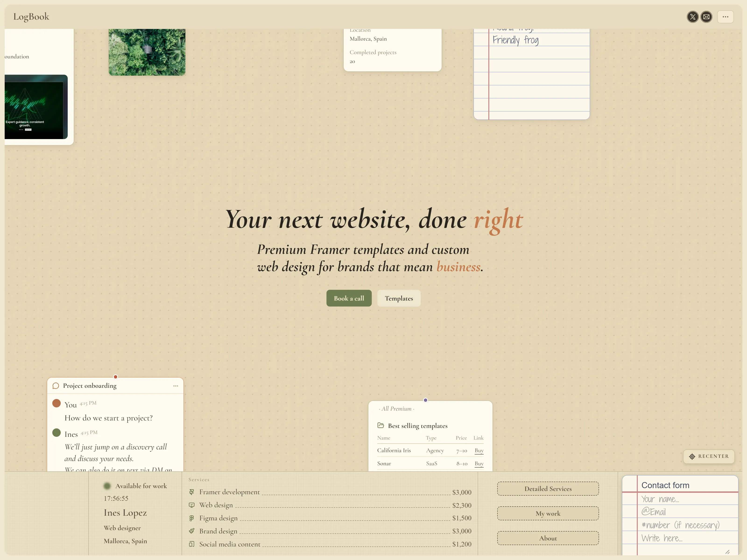Click the Ines Lopez name heading
The height and width of the screenshot is (560, 747).
tap(125, 513)
